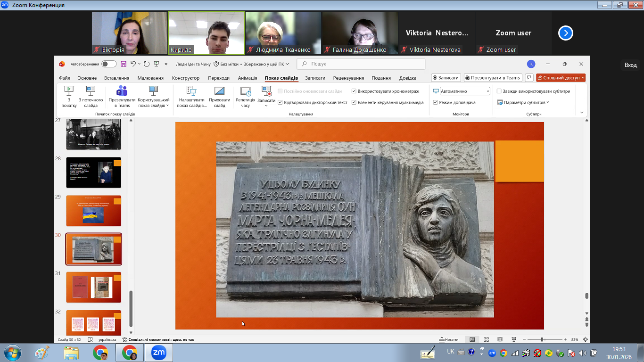Viewport: 644px width, 362px height.
Task: Select slide 31 thumbnail
Action: tap(93, 287)
